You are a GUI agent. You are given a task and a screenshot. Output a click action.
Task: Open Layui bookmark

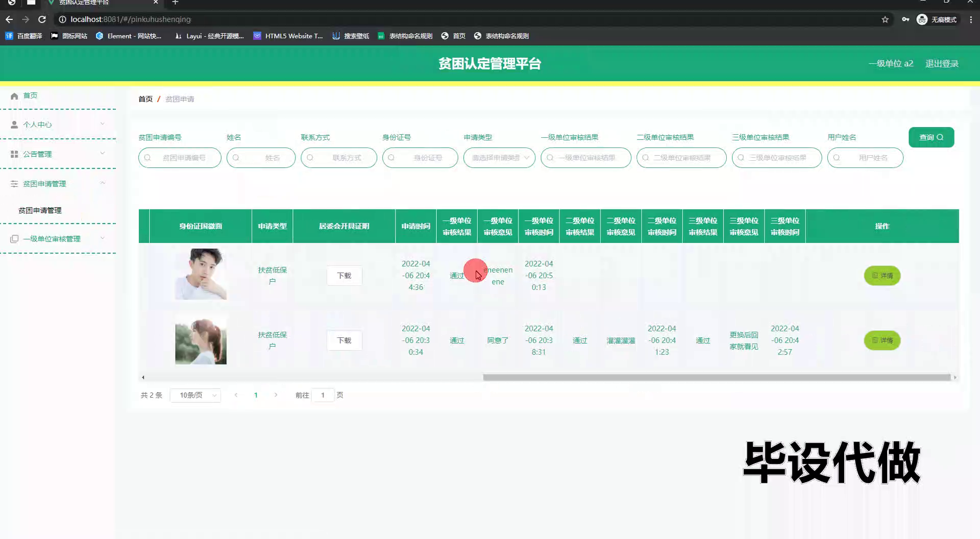[209, 36]
